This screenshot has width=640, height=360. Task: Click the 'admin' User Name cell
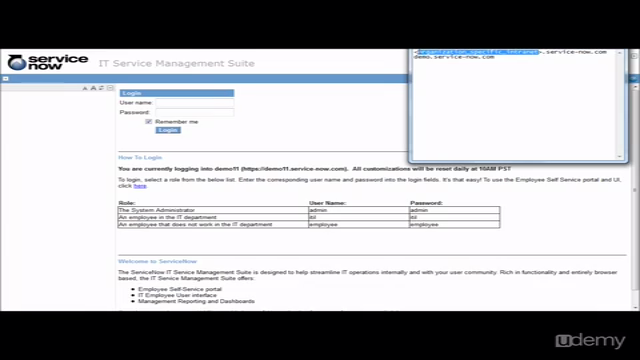[359, 210]
